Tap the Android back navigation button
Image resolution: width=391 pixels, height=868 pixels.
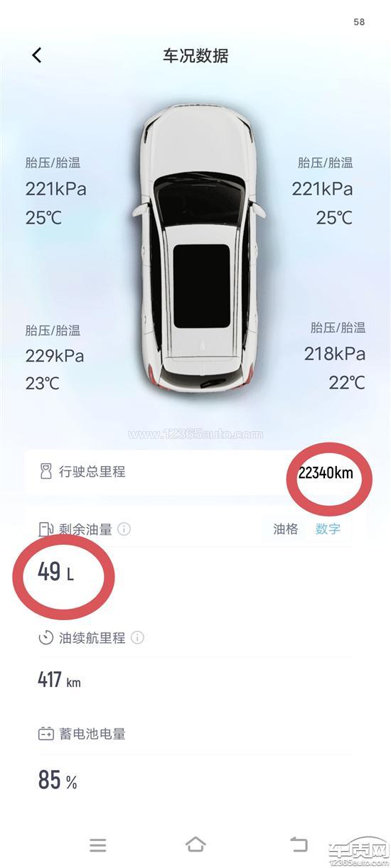[x=299, y=844]
